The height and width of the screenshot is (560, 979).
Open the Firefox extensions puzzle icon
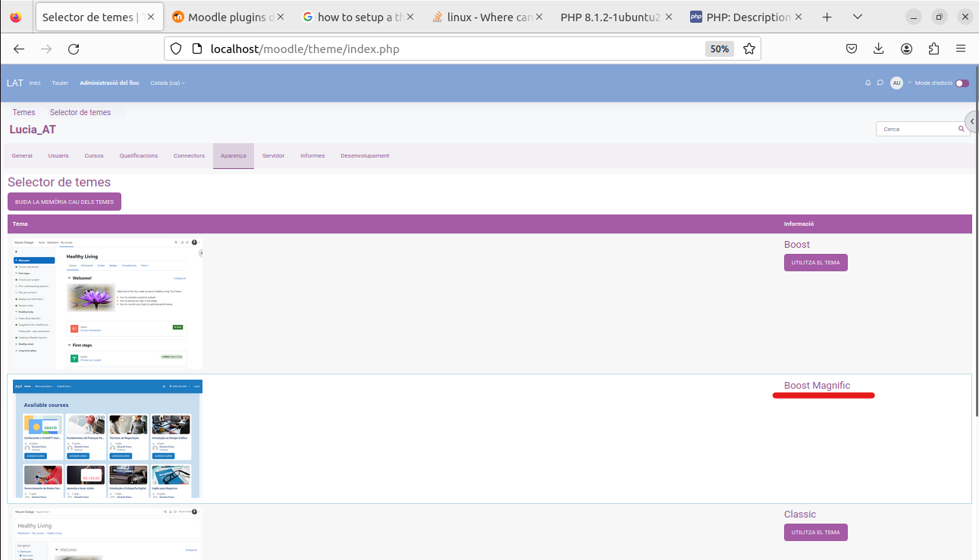[934, 48]
